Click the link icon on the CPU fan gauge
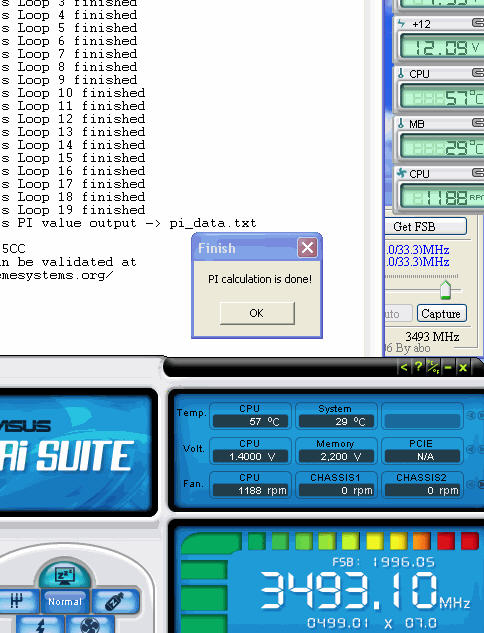Viewport: 484px width, 633px height. (x=478, y=173)
